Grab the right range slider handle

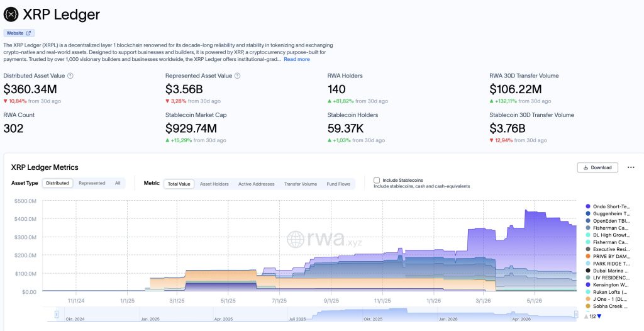[x=576, y=315]
